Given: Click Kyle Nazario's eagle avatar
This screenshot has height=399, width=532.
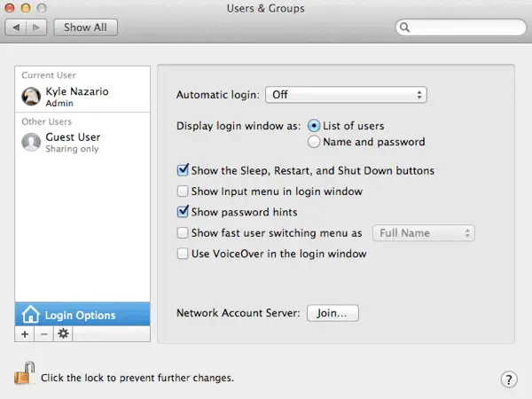Looking at the screenshot, I should (31, 97).
